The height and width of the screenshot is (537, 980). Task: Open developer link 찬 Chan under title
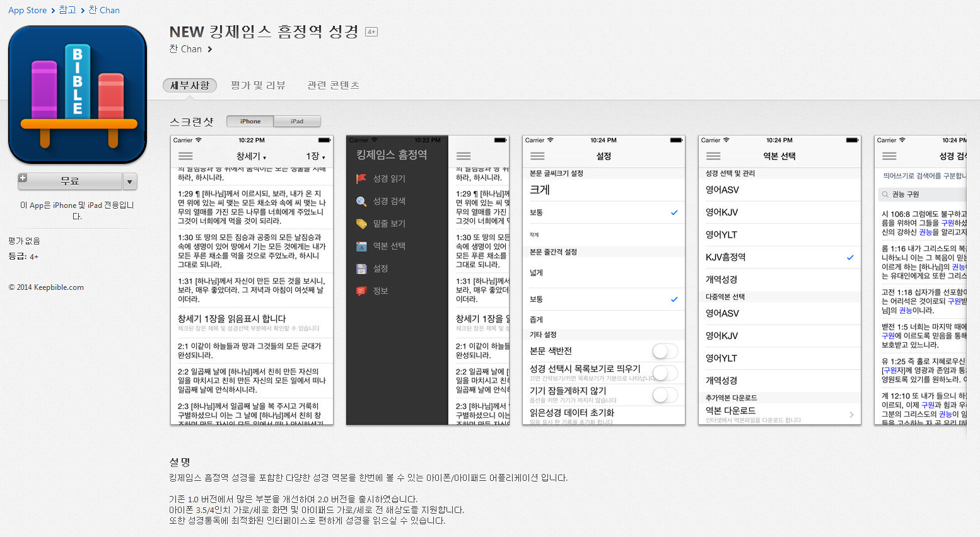[185, 49]
